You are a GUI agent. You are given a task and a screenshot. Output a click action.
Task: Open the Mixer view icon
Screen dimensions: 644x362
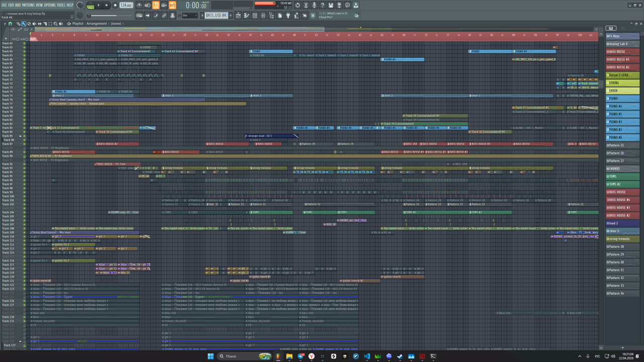point(262,16)
